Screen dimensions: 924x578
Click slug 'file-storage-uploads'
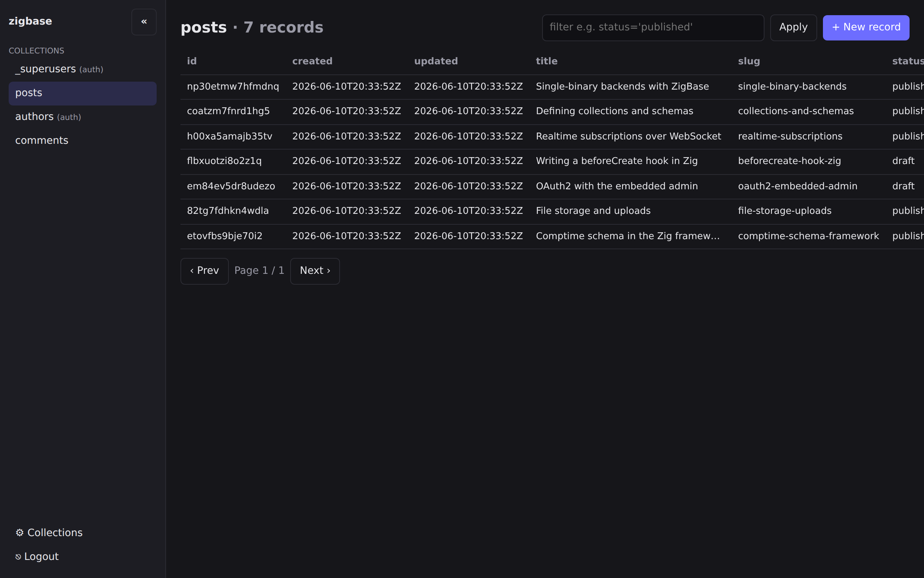784,211
